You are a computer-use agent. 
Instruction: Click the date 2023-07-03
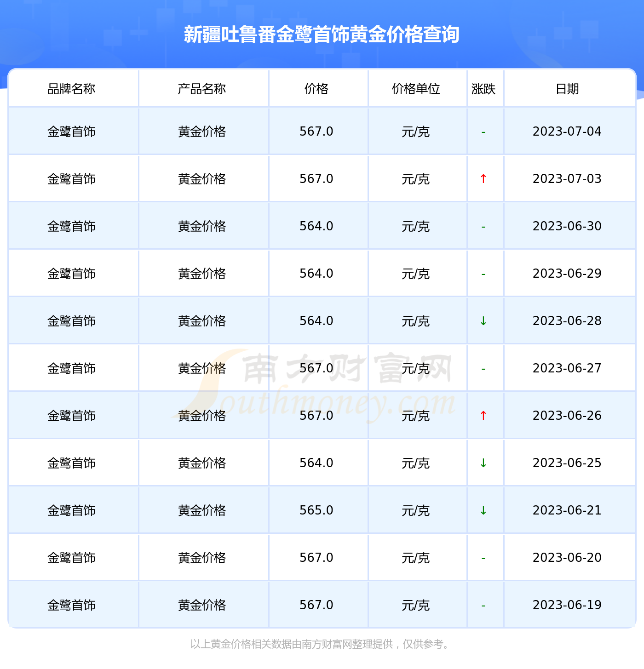pos(567,179)
